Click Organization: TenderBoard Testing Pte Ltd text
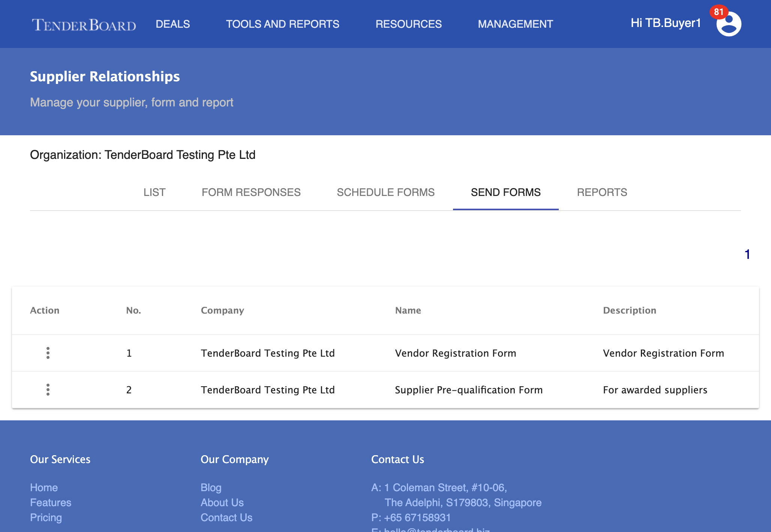Viewport: 771px width, 532px height. point(142,155)
